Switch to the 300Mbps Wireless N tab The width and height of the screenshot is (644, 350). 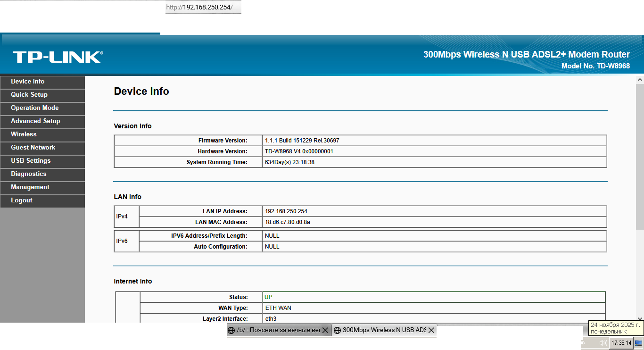pyautogui.click(x=384, y=330)
